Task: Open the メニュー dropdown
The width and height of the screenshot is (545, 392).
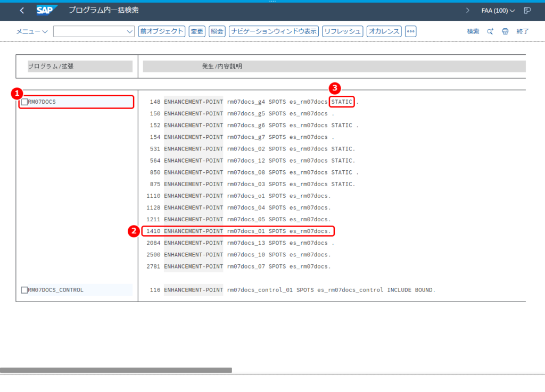Action: [x=31, y=31]
